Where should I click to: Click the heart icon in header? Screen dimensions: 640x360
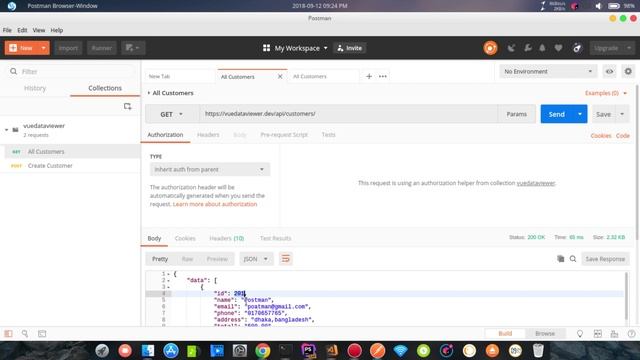558,48
